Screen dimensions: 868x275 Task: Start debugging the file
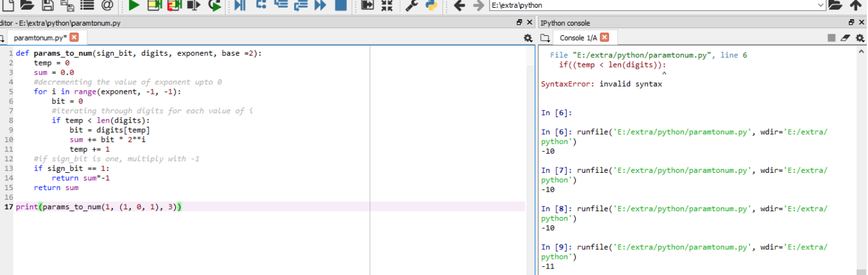click(x=240, y=5)
